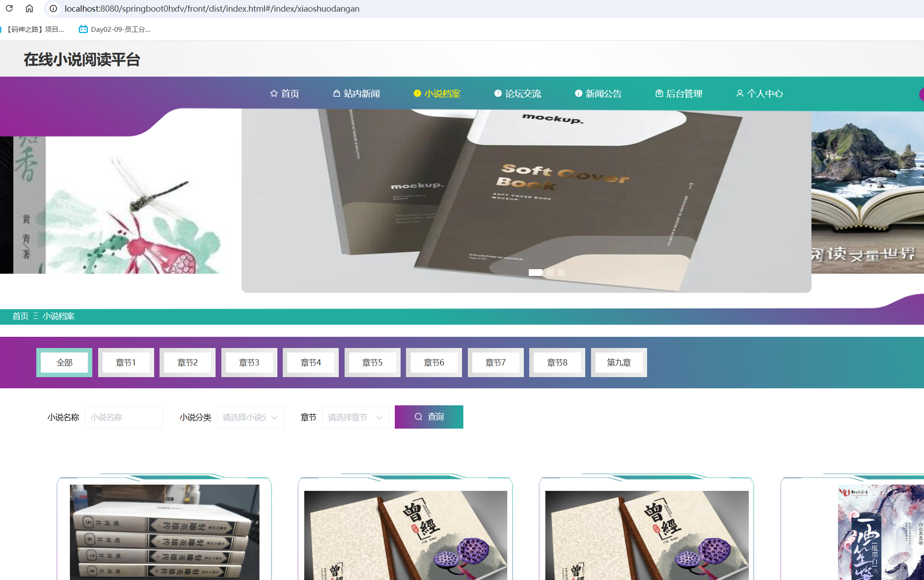Open the 站内新闻 navigation item
Image resolution: width=924 pixels, height=580 pixels.
coord(357,93)
